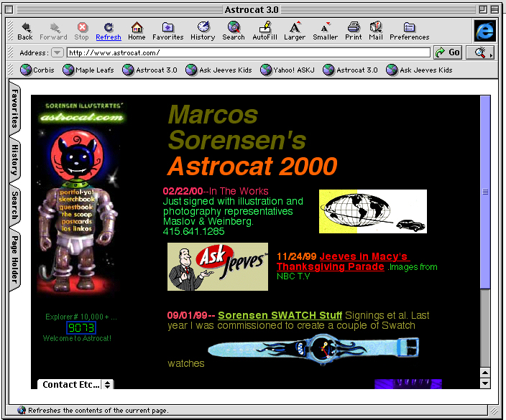506x420 pixels.
Task: Decrease text size with Smaller icon
Action: pos(326,28)
